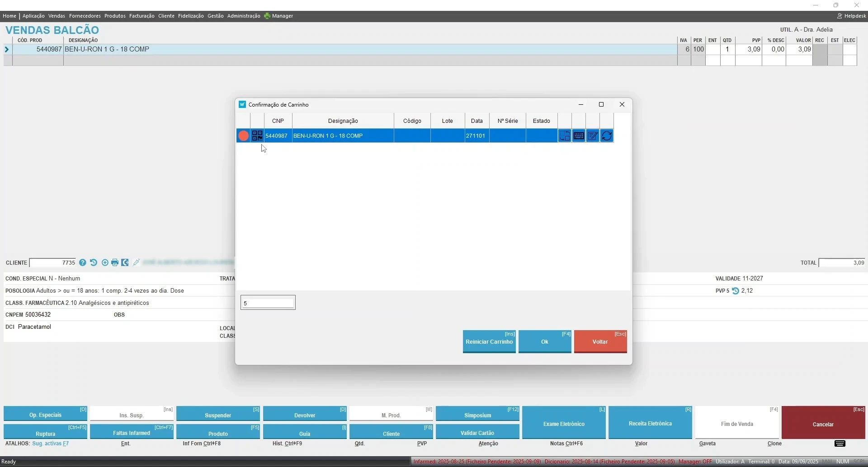The image size is (868, 467).
Task: Click the help question mark beside Cliente field
Action: 83,262
